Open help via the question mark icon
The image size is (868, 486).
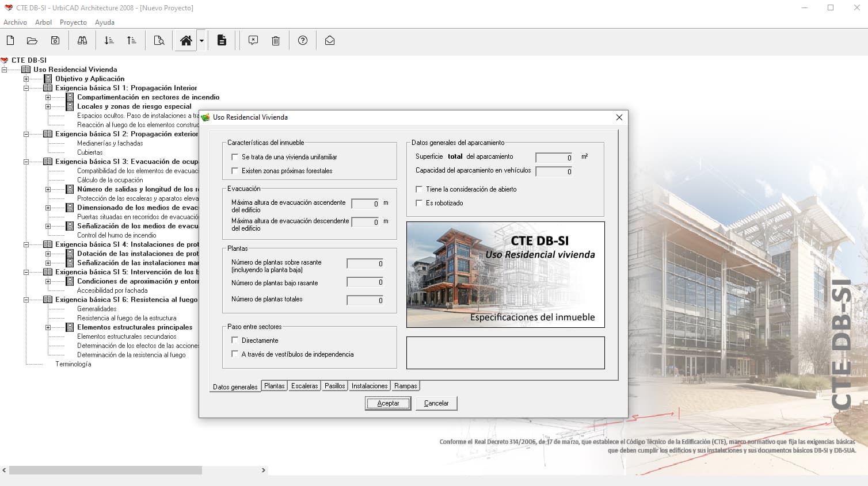point(303,40)
